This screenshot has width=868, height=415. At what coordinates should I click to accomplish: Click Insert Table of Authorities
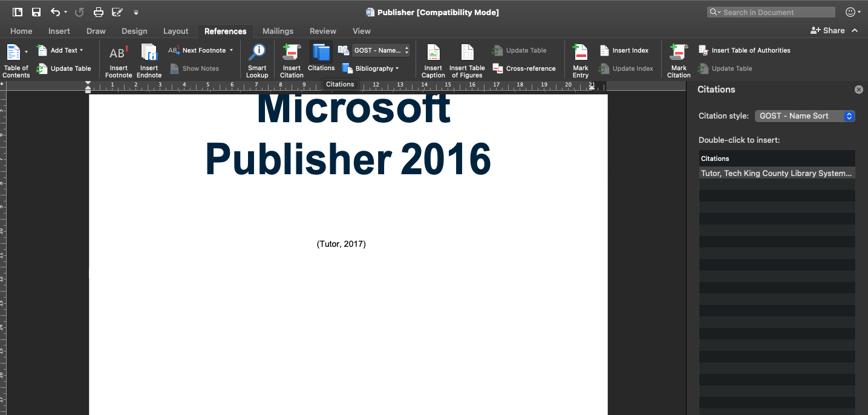click(x=744, y=50)
